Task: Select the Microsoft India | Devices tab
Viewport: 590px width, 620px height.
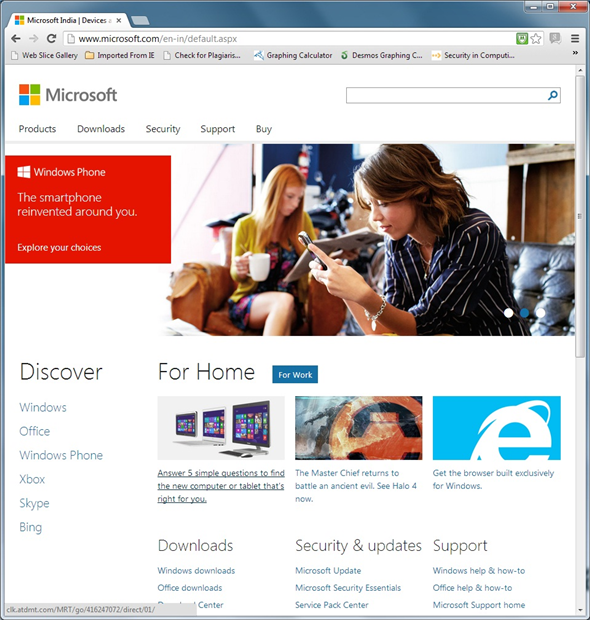Action: tap(67, 21)
